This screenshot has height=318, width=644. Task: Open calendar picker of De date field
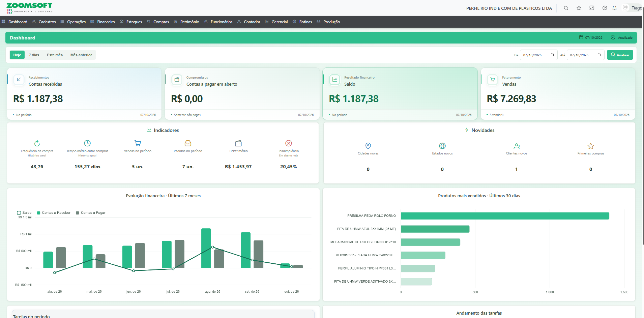pyautogui.click(x=552, y=55)
